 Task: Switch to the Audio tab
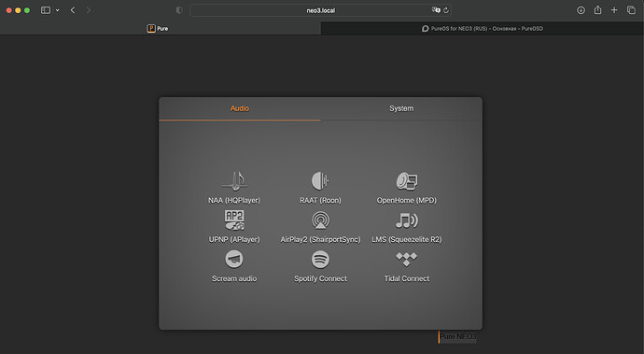[x=240, y=108]
